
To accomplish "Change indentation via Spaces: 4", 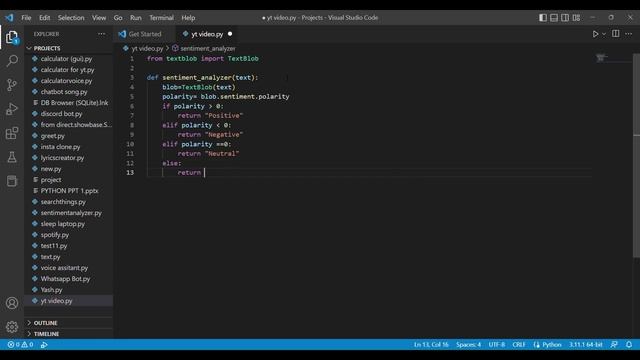I will pos(469,344).
